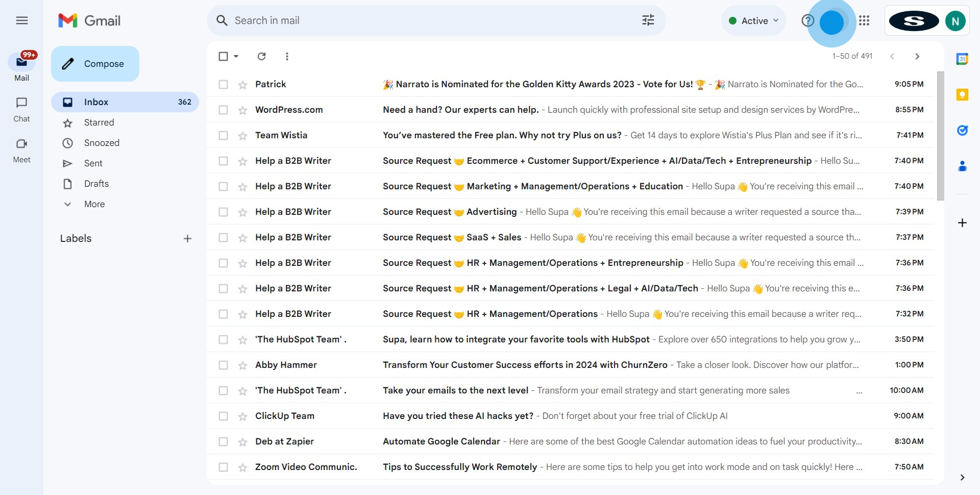Check the Source Request Advertising email
Image resolution: width=980 pixels, height=495 pixels.
[223, 212]
